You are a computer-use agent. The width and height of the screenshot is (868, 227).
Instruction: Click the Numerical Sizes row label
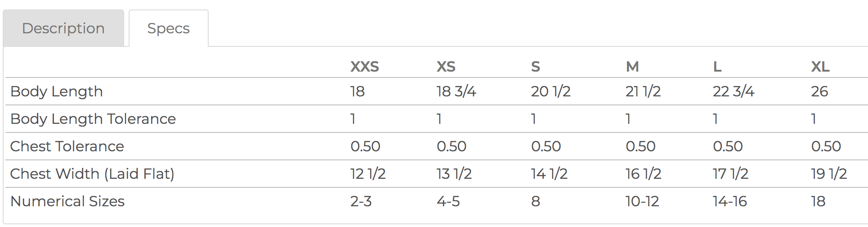click(67, 201)
